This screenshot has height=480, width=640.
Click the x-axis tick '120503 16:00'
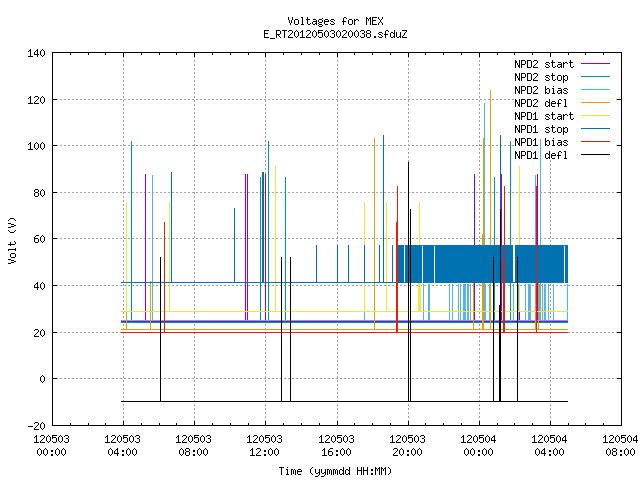coord(336,446)
